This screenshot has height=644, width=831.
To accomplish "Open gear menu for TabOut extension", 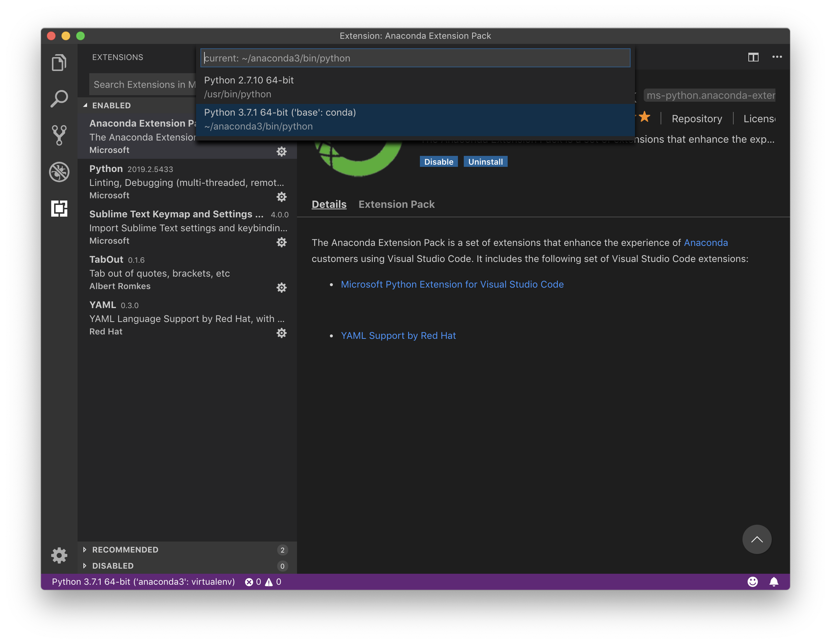I will click(281, 287).
